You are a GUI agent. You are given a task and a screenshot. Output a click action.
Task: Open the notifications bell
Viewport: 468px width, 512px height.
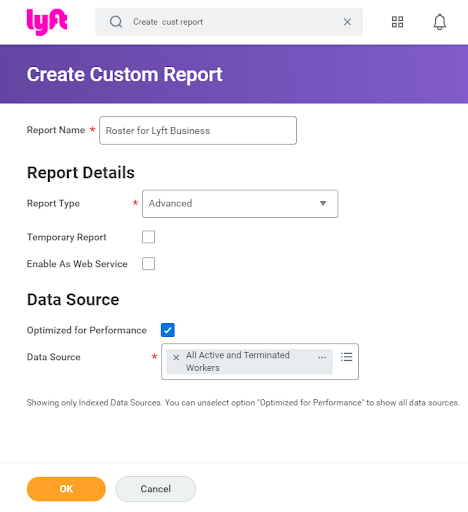pyautogui.click(x=440, y=22)
